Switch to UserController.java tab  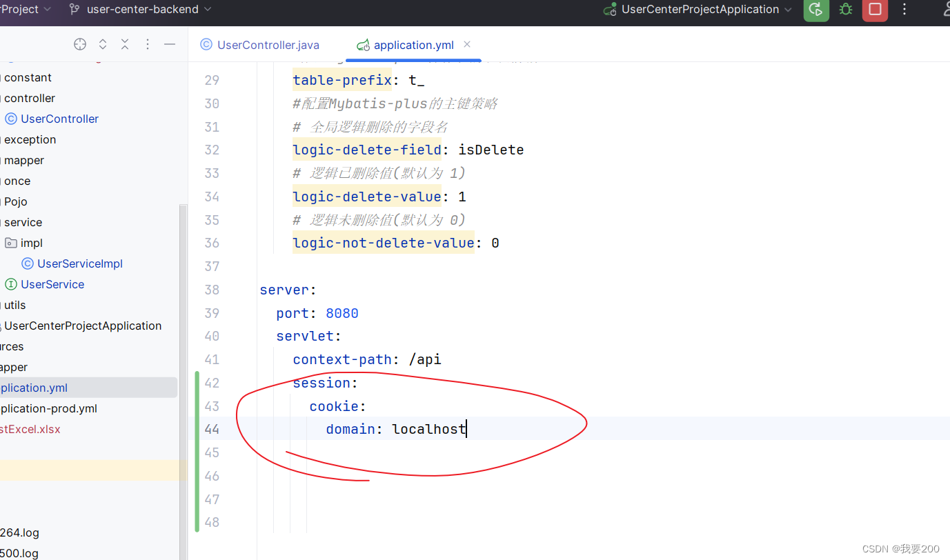pos(260,45)
